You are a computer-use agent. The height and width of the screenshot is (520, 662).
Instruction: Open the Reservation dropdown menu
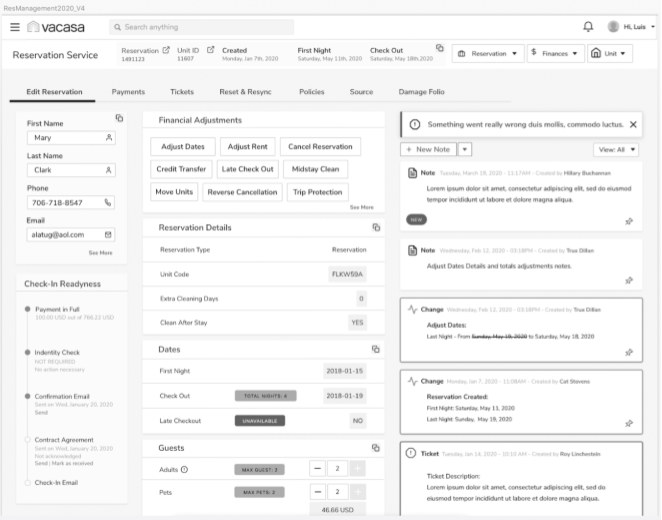488,54
